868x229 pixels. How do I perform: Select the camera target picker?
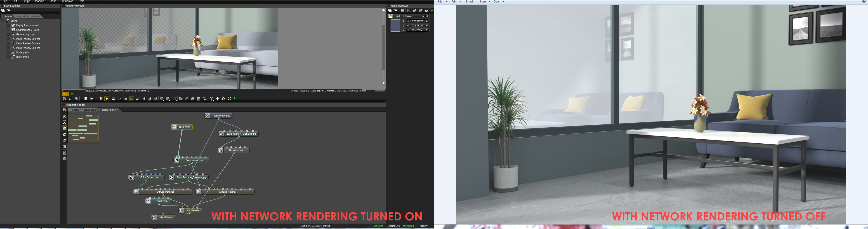143,99
